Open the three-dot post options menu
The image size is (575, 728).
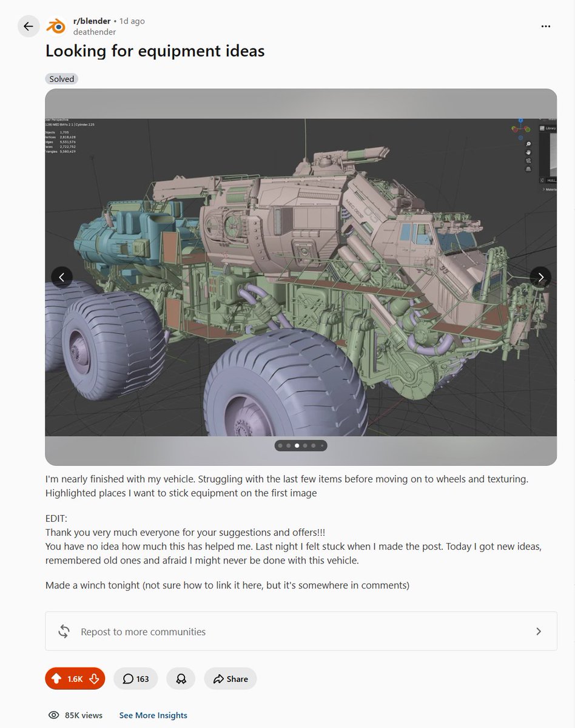[546, 26]
